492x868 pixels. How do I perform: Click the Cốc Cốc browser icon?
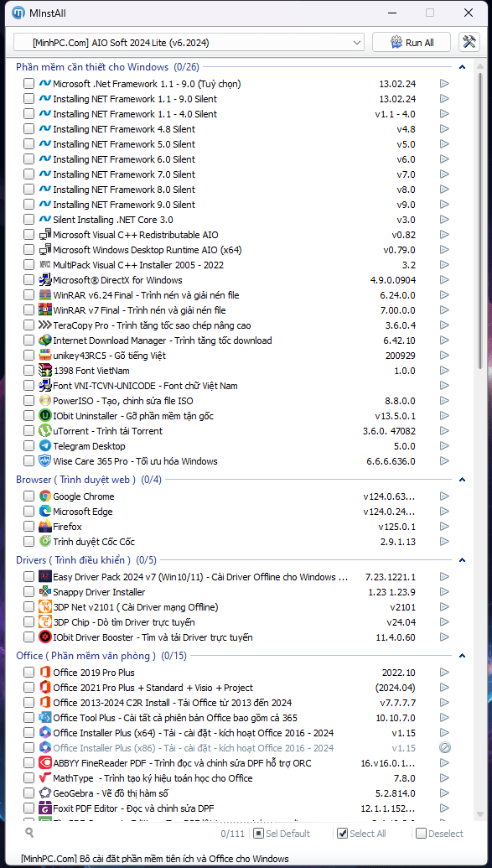[44, 542]
